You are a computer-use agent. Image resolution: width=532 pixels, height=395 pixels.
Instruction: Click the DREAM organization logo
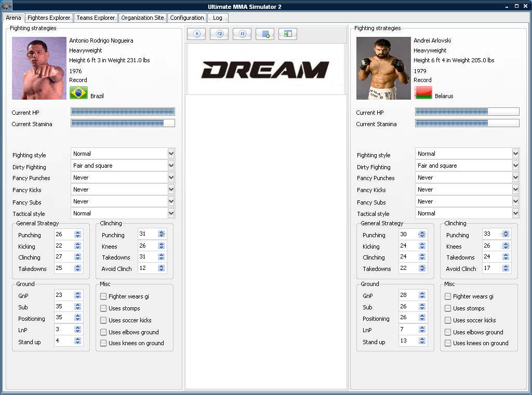pyautogui.click(x=265, y=70)
